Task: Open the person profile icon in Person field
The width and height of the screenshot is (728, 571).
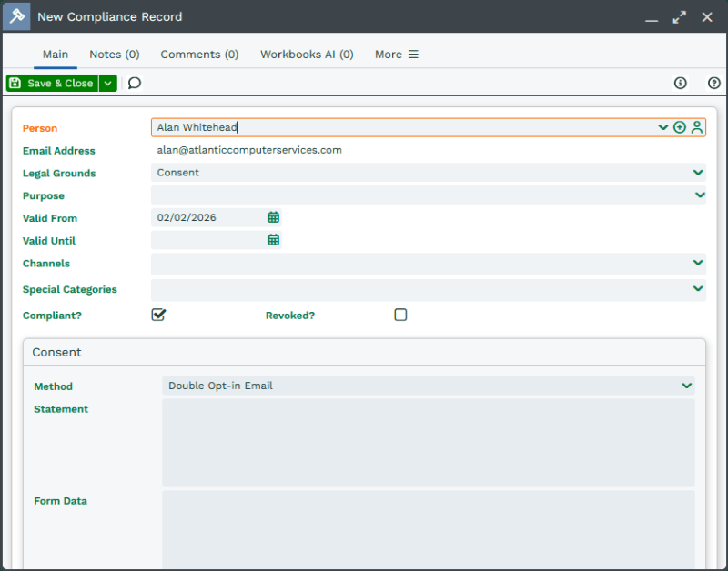Action: point(697,127)
